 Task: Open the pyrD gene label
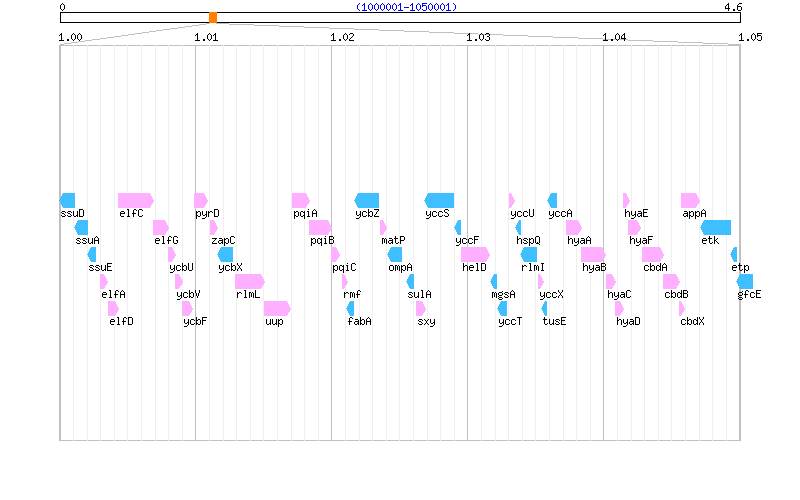207,213
